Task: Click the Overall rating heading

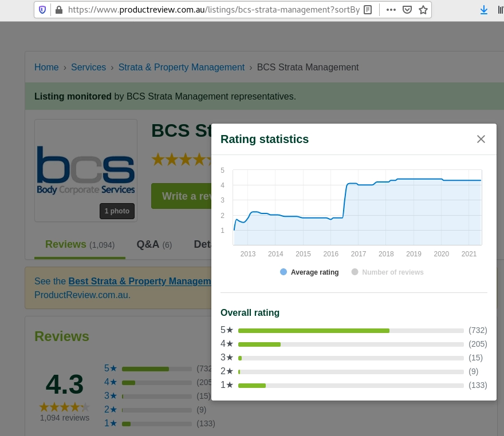Action: 250,313
